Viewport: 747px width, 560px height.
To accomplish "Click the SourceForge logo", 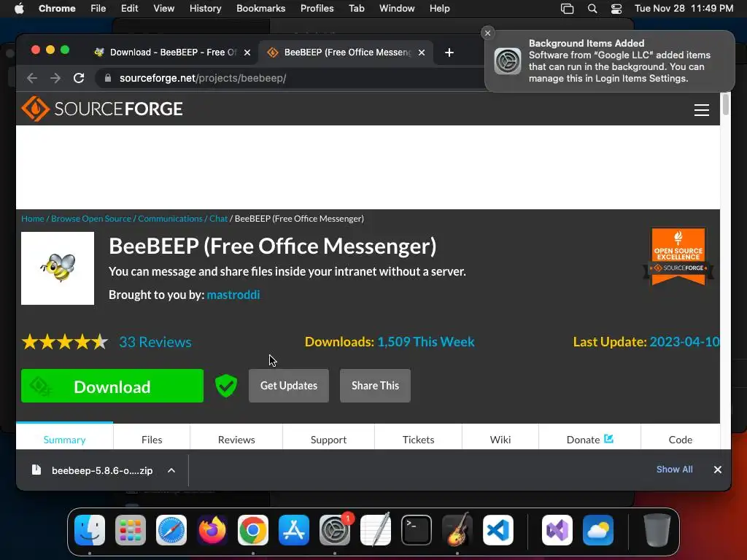I will [x=102, y=109].
